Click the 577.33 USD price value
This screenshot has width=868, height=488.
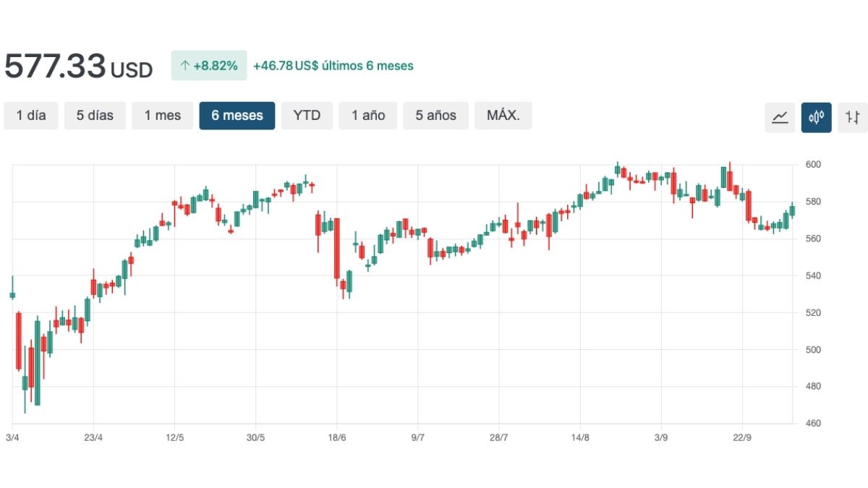click(x=78, y=67)
